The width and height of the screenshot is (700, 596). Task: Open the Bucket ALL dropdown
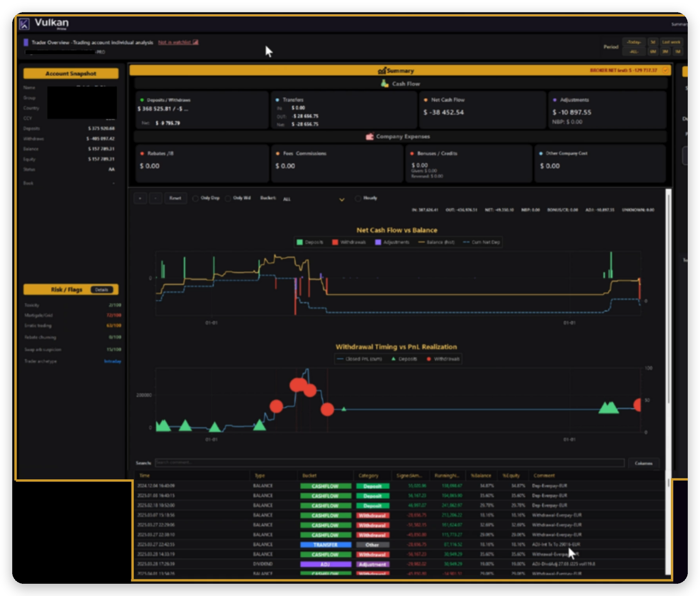click(x=314, y=199)
